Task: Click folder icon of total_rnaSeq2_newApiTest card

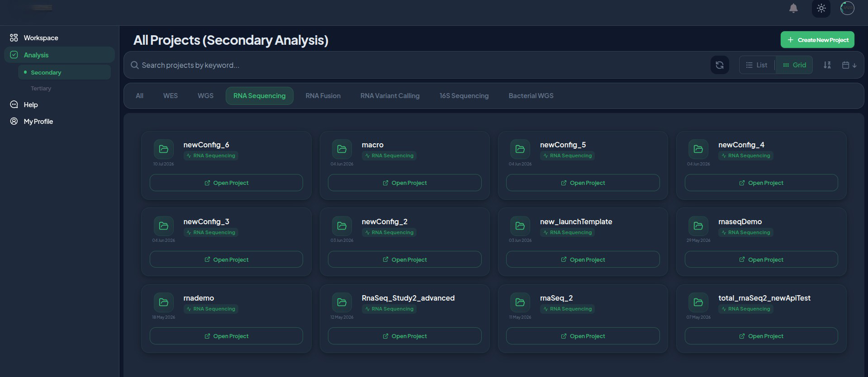Action: pyautogui.click(x=698, y=302)
